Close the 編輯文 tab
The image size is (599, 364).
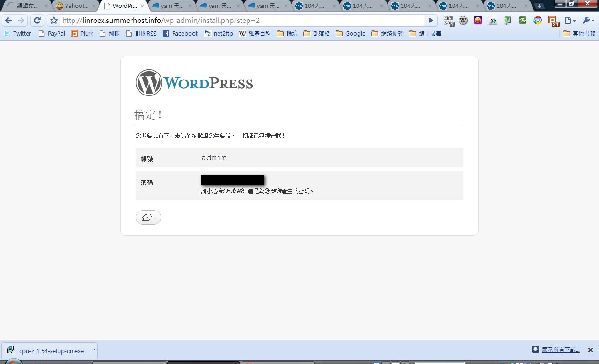coord(46,6)
